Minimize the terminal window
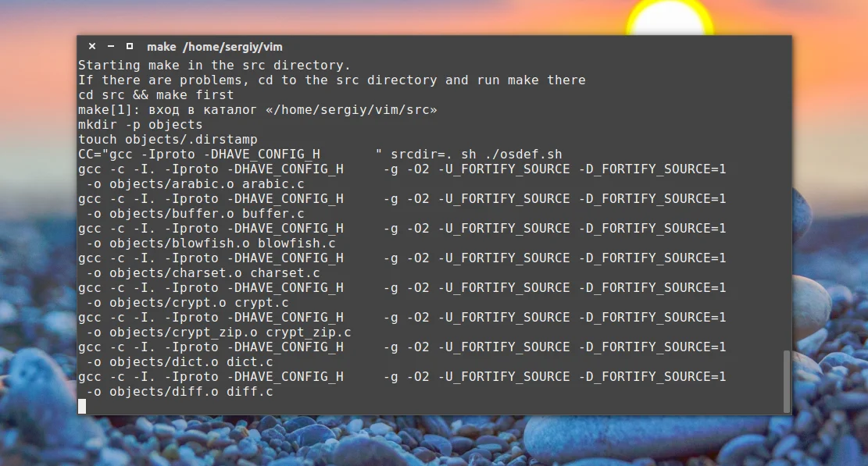 (x=111, y=46)
